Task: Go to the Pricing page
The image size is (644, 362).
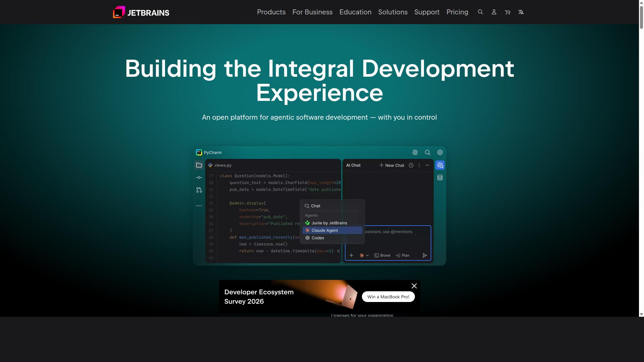Action: click(x=457, y=12)
